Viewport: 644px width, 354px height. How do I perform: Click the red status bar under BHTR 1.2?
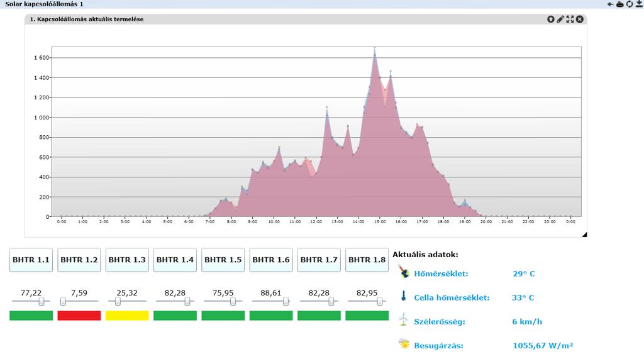(x=79, y=316)
